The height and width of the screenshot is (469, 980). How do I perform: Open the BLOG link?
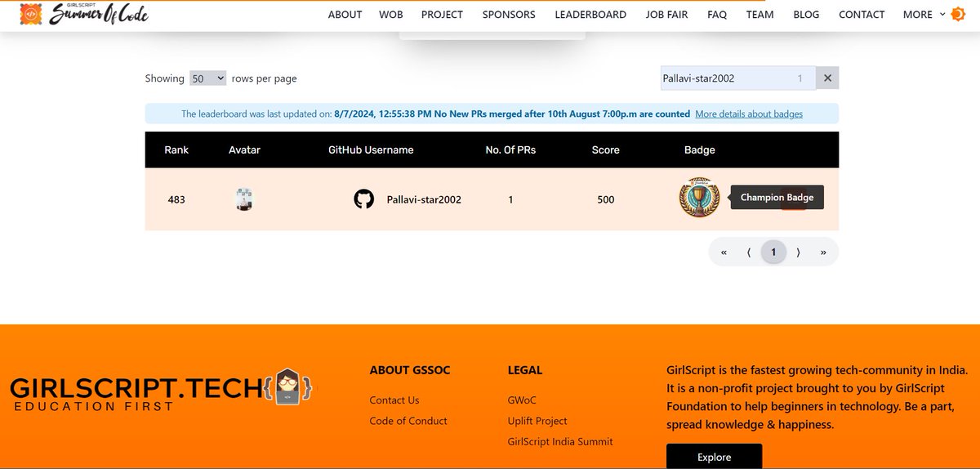pos(806,14)
